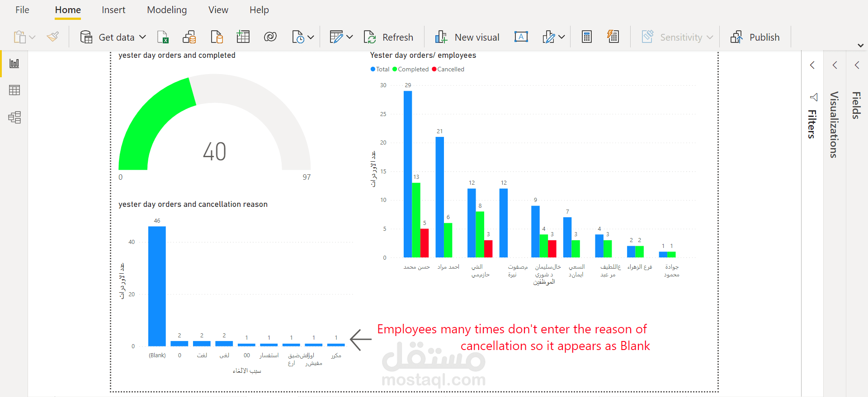Click the 'yester day orders and completed' title

pos(177,55)
